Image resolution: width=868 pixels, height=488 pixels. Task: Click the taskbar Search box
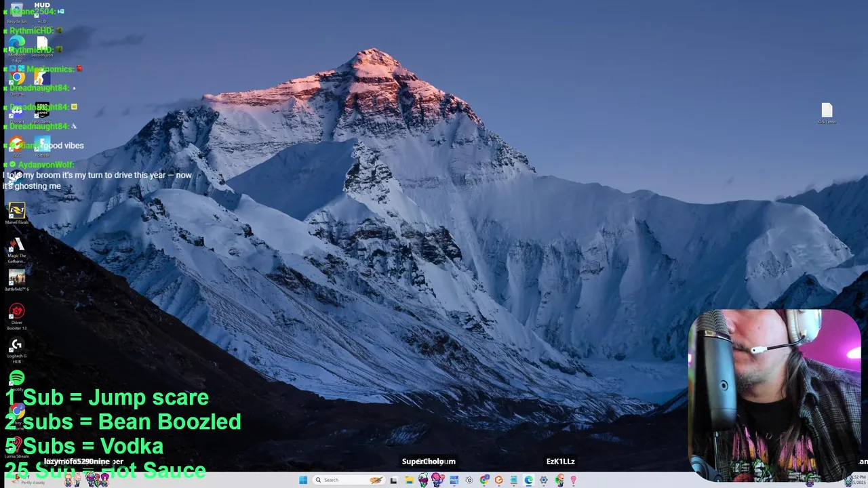click(349, 480)
